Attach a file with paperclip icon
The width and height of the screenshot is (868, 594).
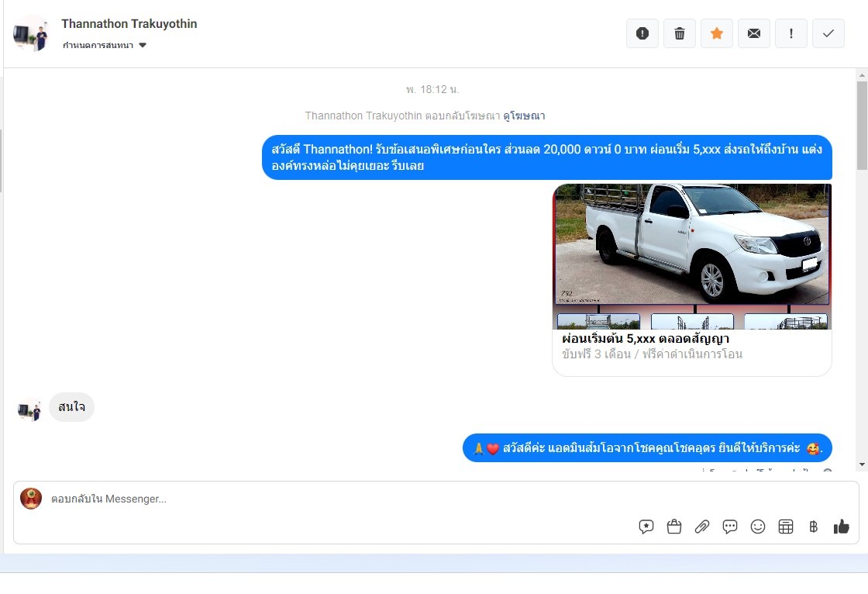click(702, 527)
